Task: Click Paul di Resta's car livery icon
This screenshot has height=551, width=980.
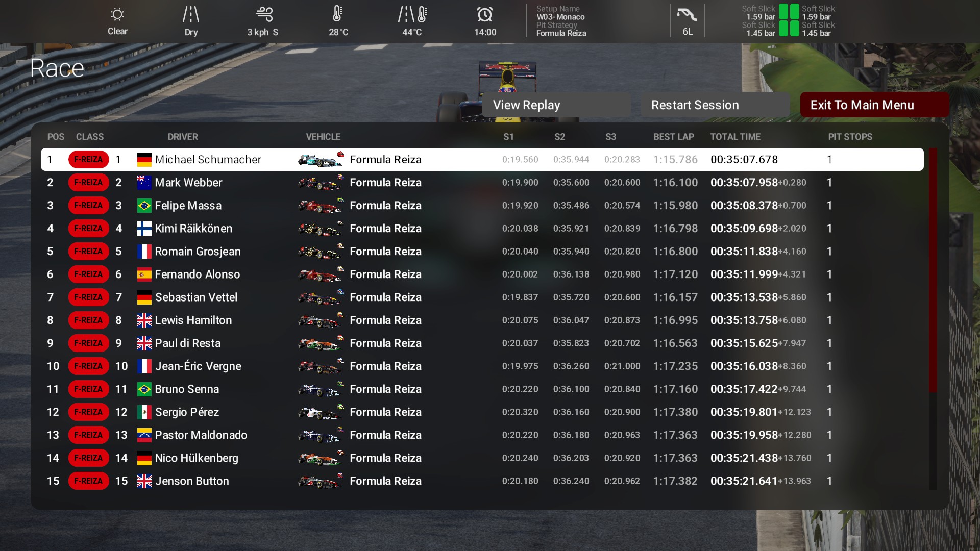Action: click(x=321, y=343)
